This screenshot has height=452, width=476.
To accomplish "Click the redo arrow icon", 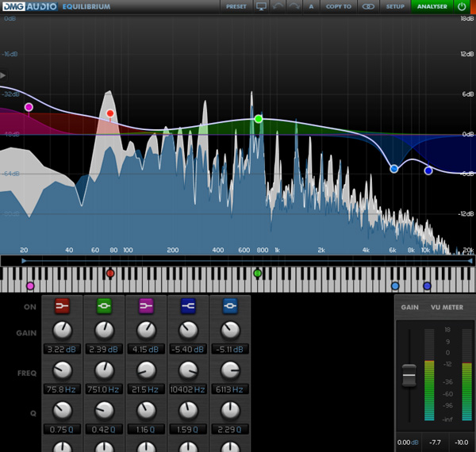I will (x=294, y=6).
